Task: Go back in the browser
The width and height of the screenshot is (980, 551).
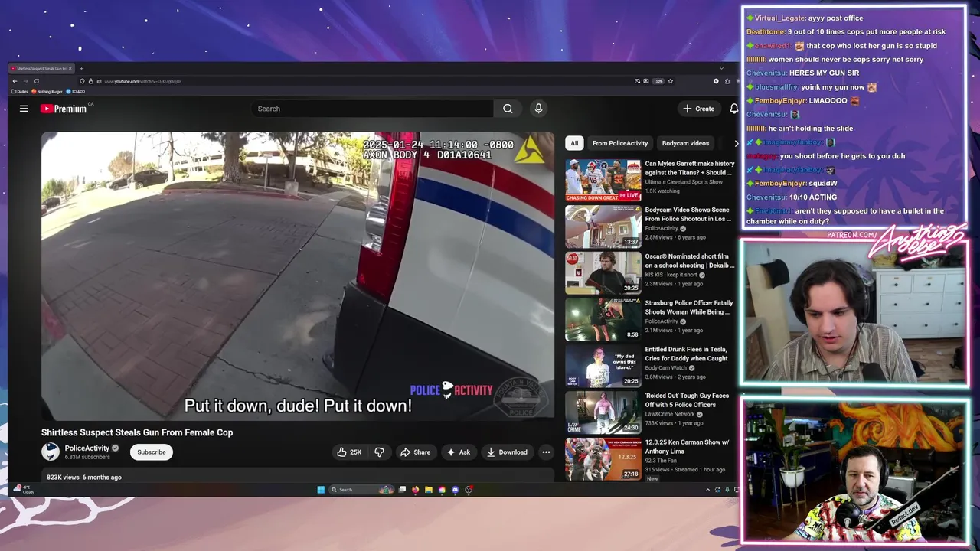Action: [x=15, y=81]
